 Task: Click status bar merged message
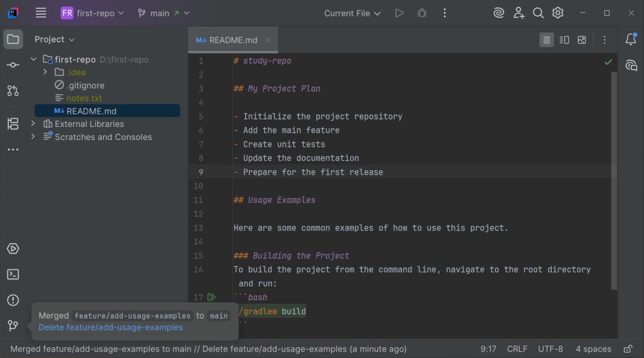click(208, 349)
